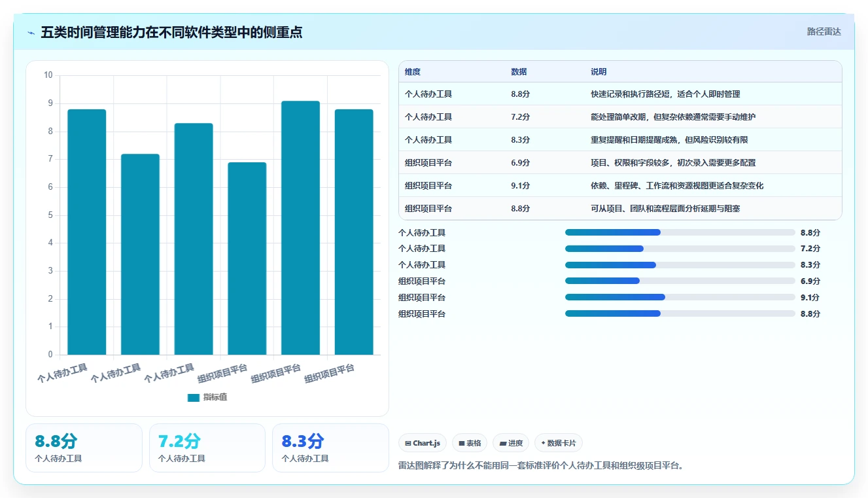Click the 7.2分 cell in the table
Image resolution: width=868 pixels, height=498 pixels.
pos(521,117)
